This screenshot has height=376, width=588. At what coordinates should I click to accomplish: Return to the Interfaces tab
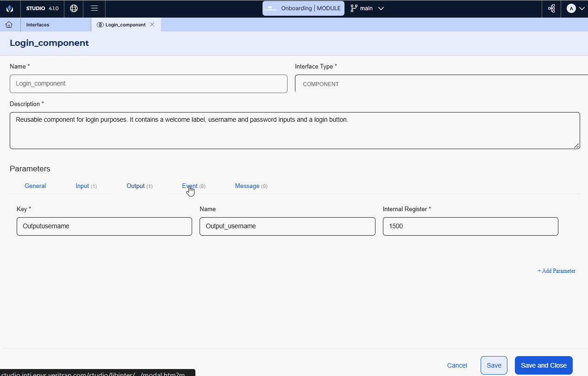tap(38, 25)
